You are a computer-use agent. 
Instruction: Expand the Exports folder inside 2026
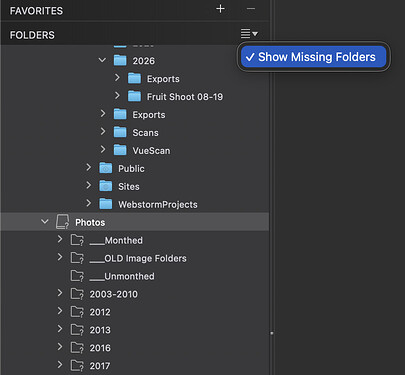point(117,78)
